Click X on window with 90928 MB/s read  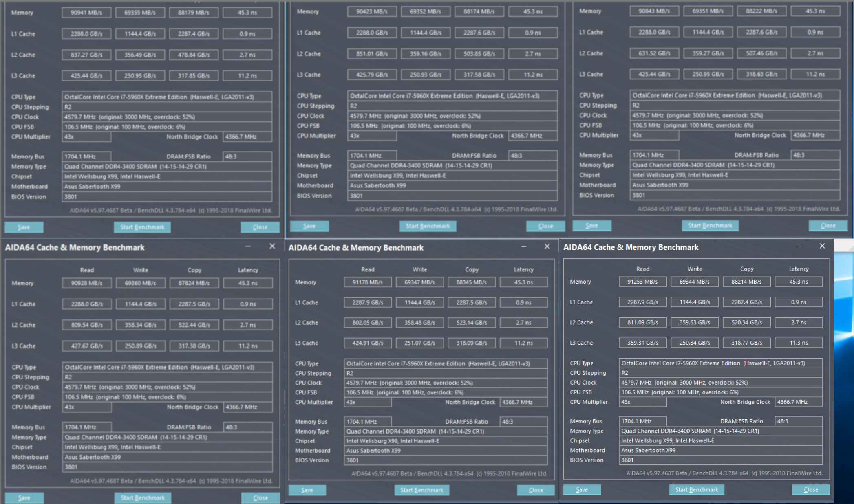coord(272,246)
